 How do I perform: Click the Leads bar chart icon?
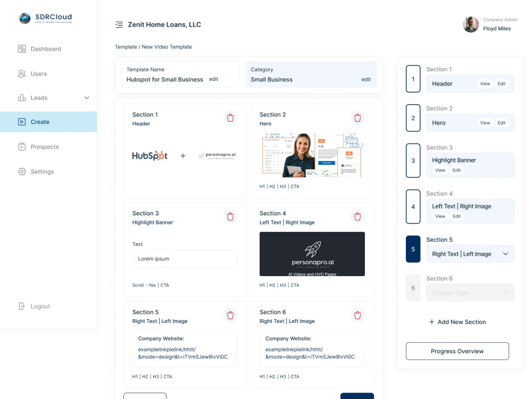tap(22, 98)
